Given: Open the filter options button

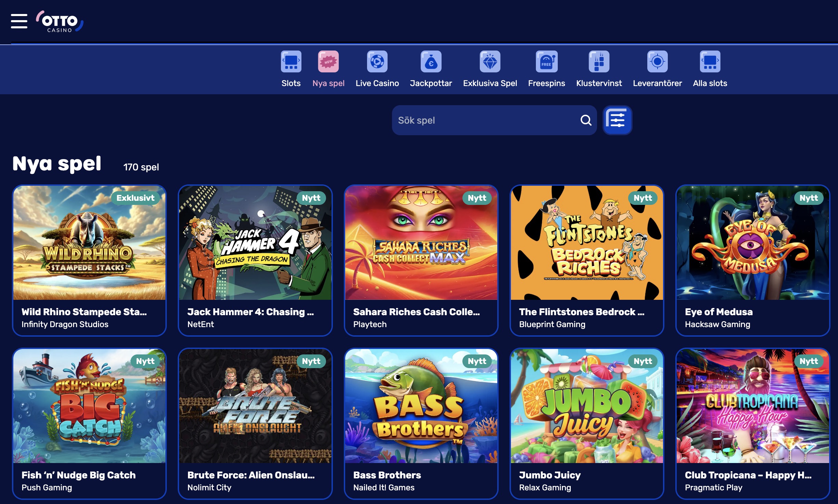Looking at the screenshot, I should tap(617, 120).
